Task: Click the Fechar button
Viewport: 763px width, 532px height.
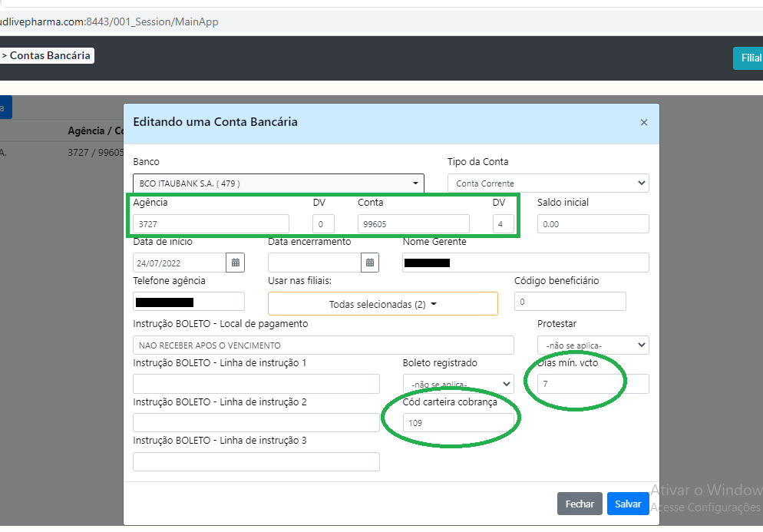Action: 580,504
